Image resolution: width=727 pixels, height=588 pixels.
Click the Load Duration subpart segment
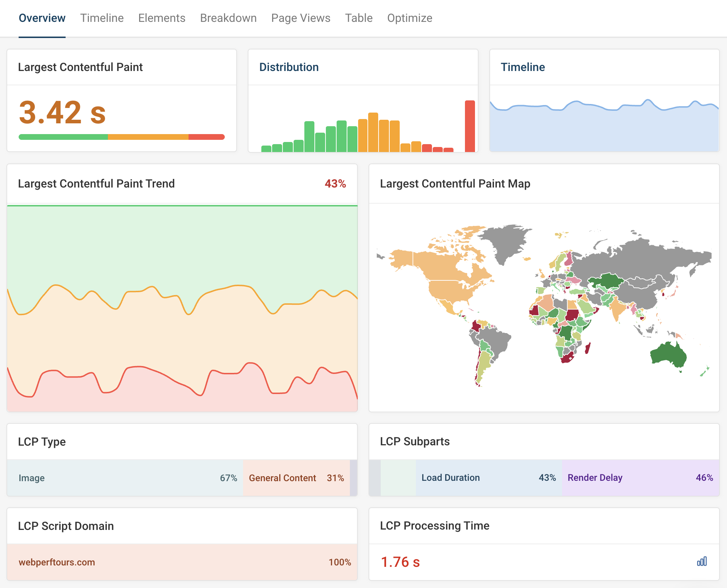pos(488,478)
